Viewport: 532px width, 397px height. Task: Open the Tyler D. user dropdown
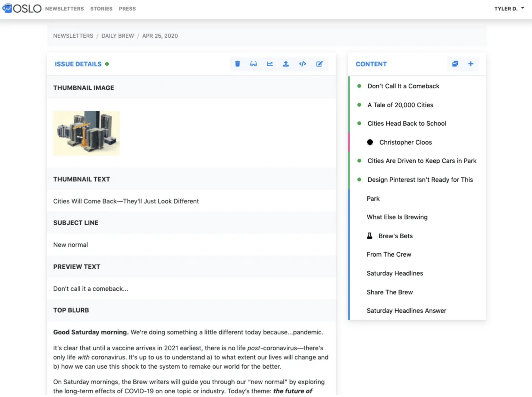[x=509, y=9]
